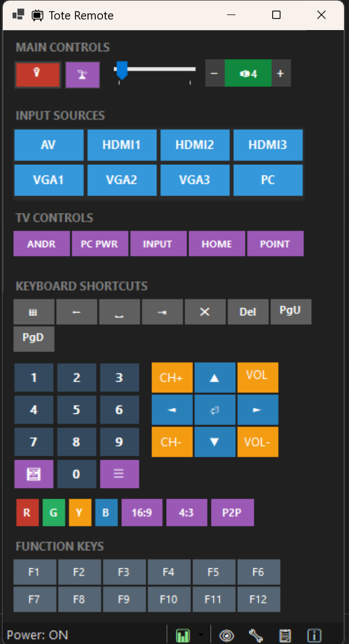Click the red power icon under Main Controls
The image size is (349, 644).
click(x=37, y=74)
